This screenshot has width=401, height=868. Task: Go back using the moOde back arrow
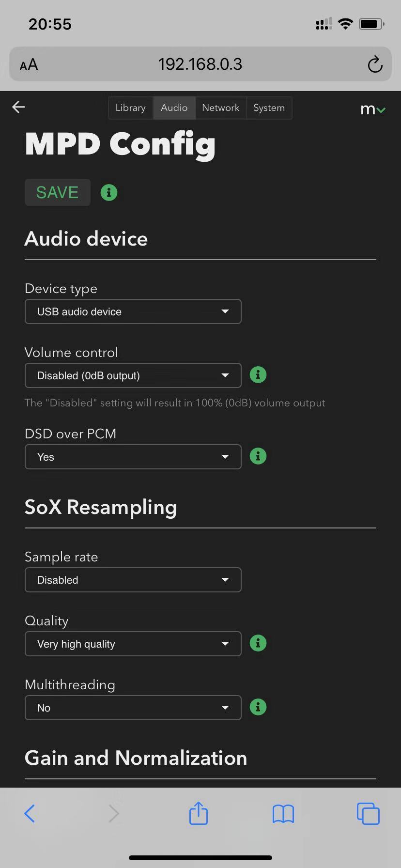click(18, 107)
